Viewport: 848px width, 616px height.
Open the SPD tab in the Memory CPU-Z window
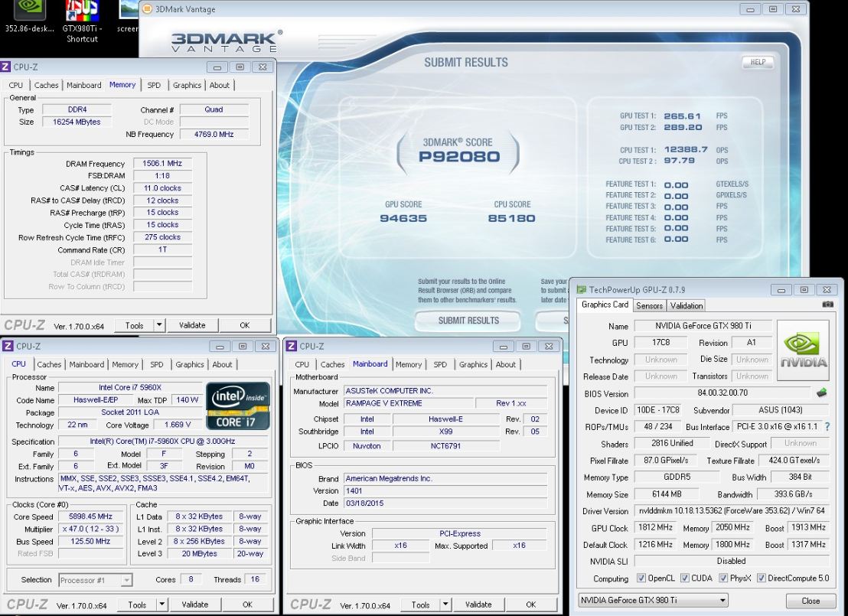tap(154, 85)
